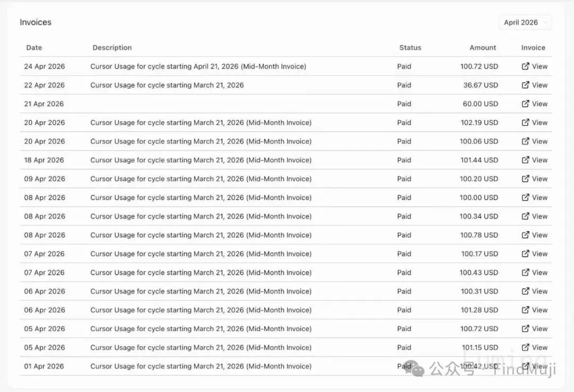Image resolution: width=574 pixels, height=392 pixels.
Task: Open the external-link icon for the 60.00 USD invoice
Action: (525, 104)
